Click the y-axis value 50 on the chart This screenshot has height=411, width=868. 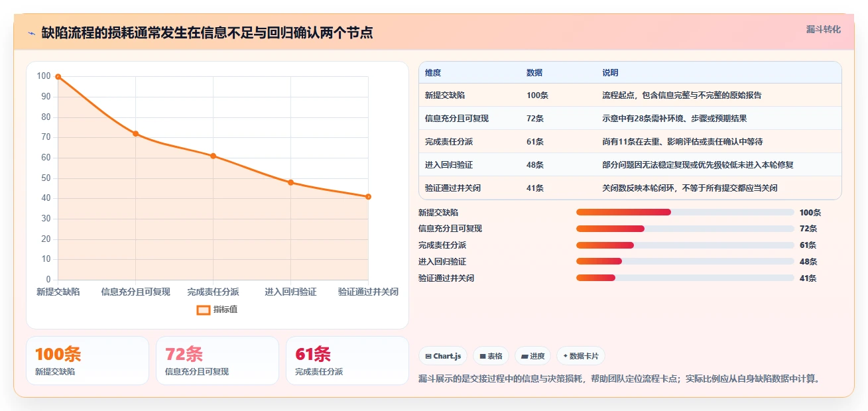[x=45, y=178]
